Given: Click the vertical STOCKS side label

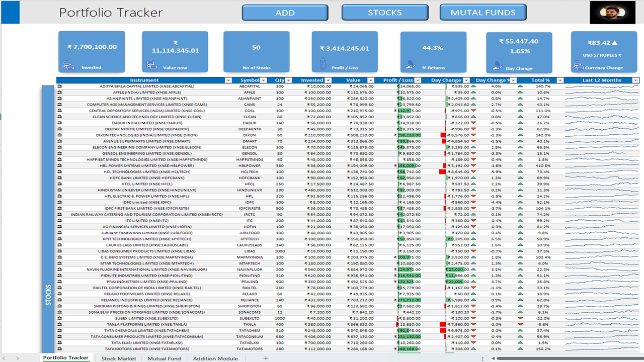Looking at the screenshot, I should point(48,296).
